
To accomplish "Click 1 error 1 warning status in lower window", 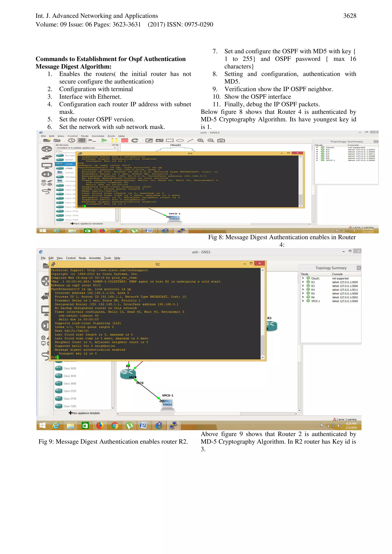I will pyautogui.click(x=345, y=419).
